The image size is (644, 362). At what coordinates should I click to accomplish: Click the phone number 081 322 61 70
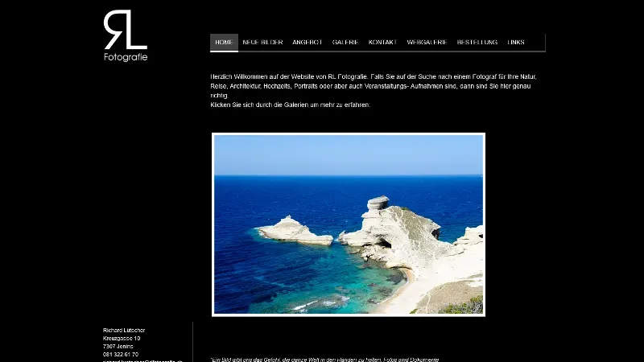121,355
